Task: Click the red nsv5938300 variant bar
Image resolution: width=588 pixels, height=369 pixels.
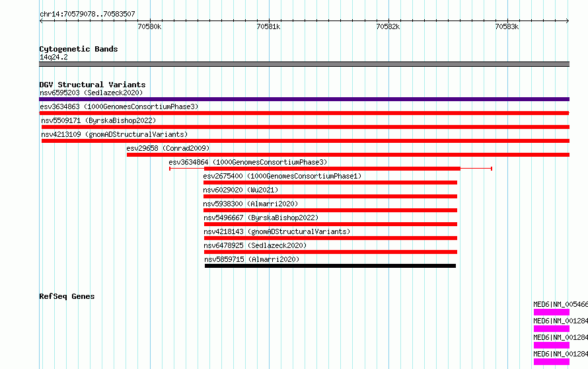Action: point(330,210)
